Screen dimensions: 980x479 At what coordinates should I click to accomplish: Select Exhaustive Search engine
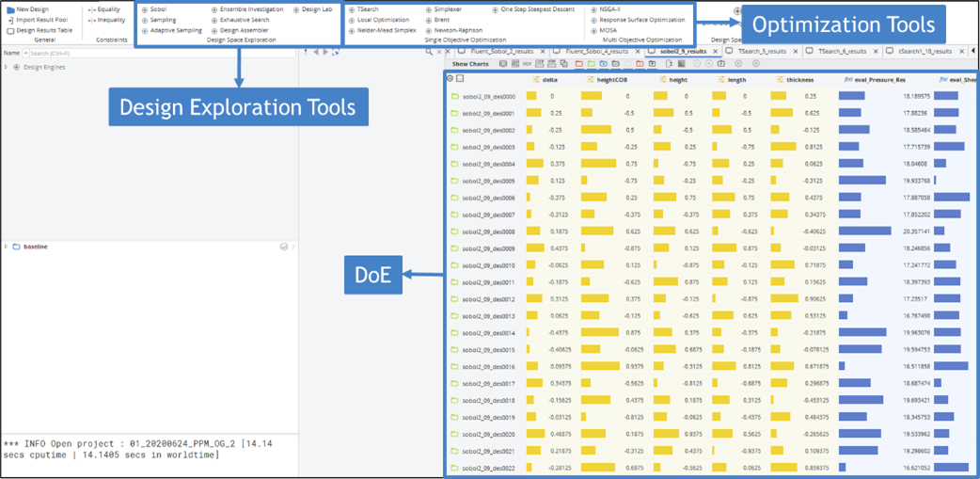click(x=240, y=20)
